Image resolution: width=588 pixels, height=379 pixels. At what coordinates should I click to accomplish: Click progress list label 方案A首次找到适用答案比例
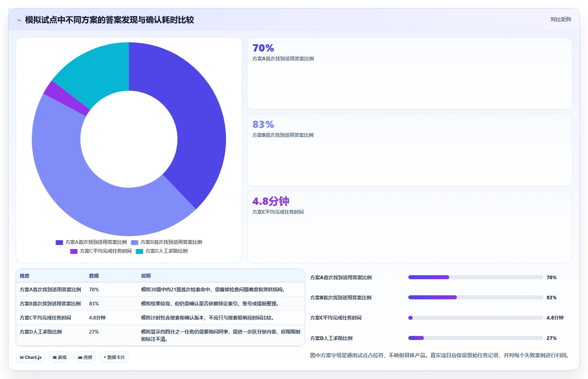tap(341, 278)
